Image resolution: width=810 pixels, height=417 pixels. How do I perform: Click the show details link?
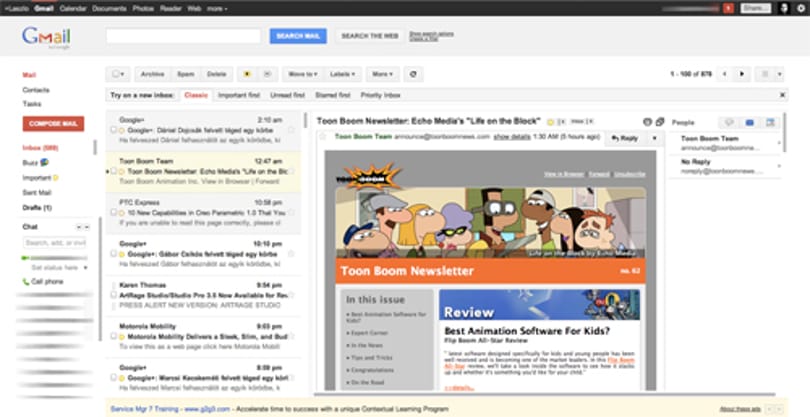tap(512, 137)
